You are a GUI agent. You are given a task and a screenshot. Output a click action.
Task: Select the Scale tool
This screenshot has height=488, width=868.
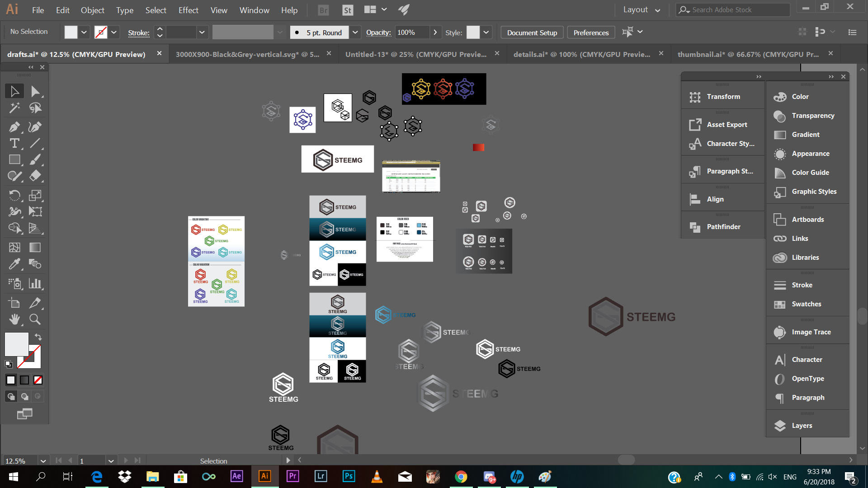click(35, 195)
